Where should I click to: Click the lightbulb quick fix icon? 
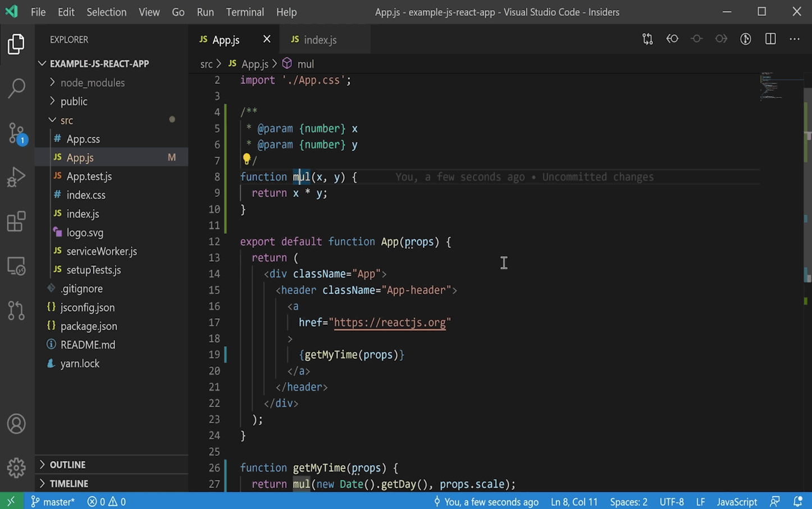[246, 160]
